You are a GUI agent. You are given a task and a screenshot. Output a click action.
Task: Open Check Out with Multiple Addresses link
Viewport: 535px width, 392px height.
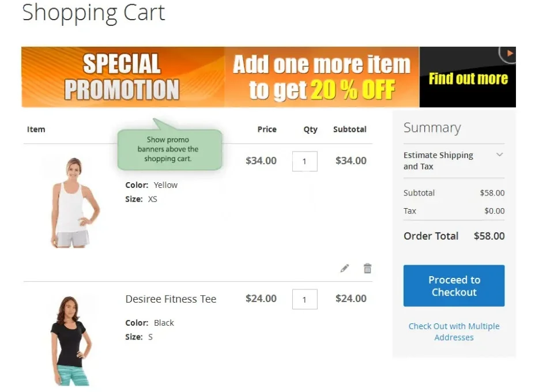pyautogui.click(x=454, y=331)
